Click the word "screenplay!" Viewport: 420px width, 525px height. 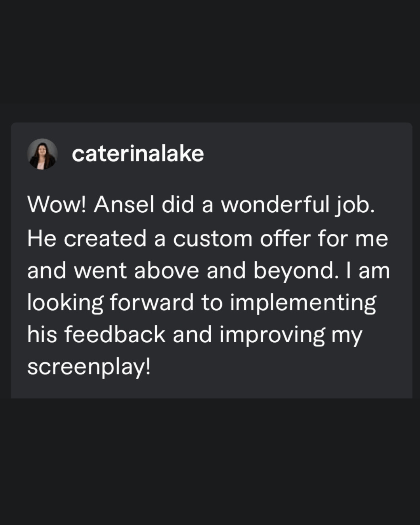(x=89, y=367)
